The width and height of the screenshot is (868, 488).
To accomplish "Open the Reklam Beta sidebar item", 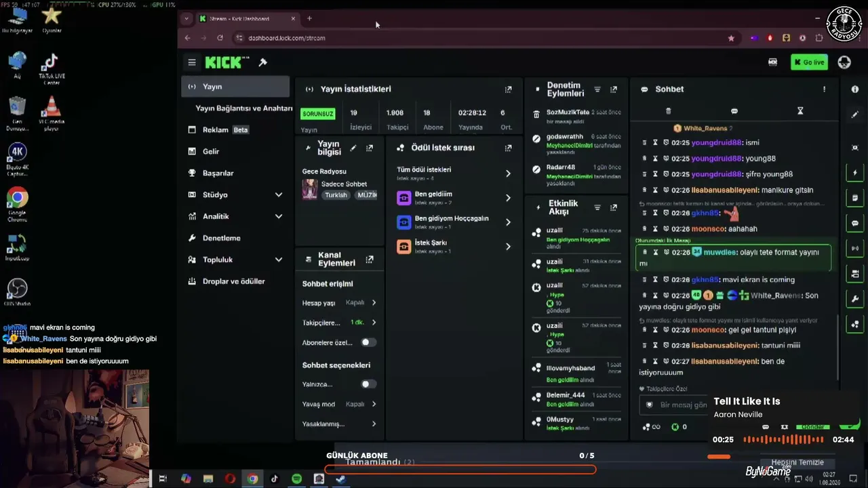I will (235, 129).
